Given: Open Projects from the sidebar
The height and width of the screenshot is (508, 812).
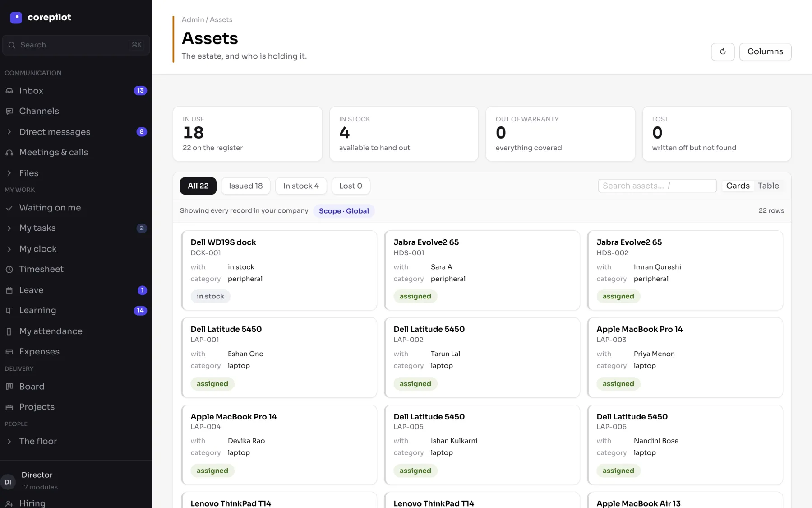Looking at the screenshot, I should 76,407.
